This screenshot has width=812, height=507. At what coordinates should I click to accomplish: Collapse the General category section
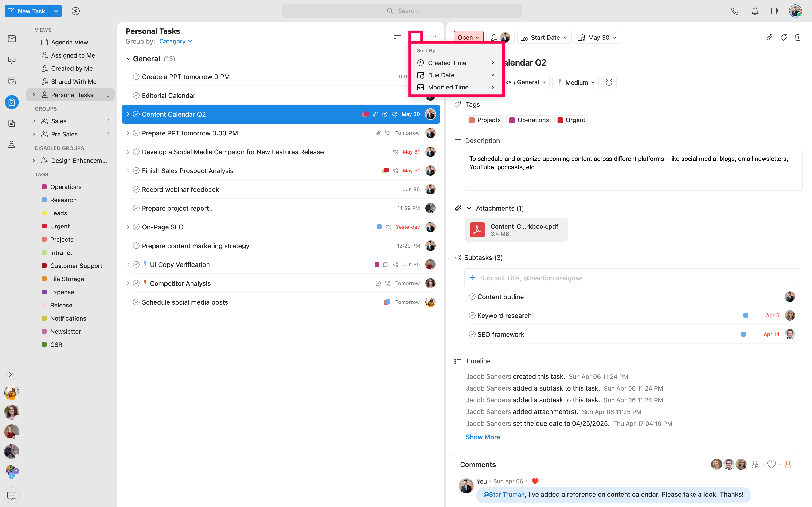128,59
